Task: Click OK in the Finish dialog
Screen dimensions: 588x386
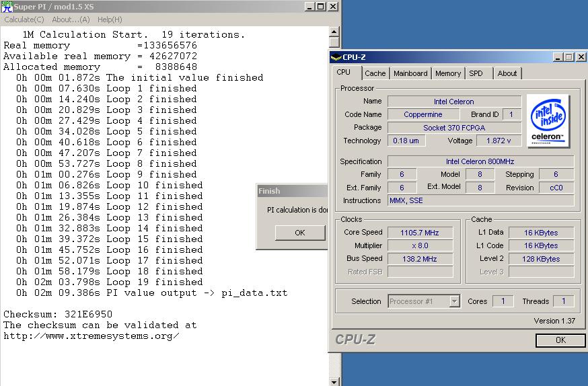Action: [x=300, y=233]
